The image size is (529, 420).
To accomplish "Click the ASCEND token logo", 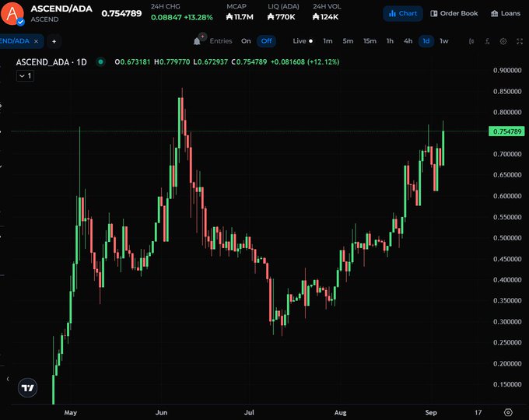I will point(12,13).
